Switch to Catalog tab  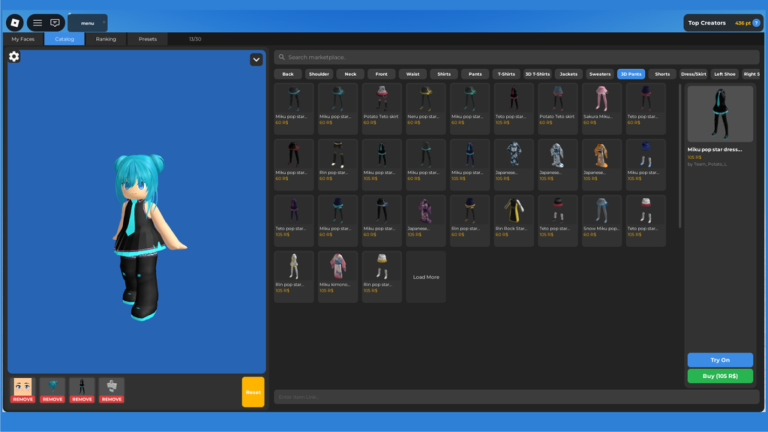pos(64,39)
